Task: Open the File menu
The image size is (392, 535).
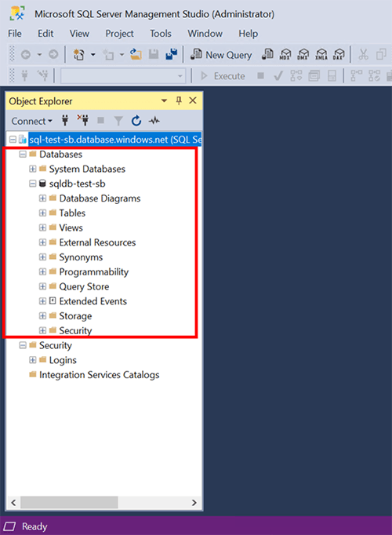Action: tap(15, 34)
